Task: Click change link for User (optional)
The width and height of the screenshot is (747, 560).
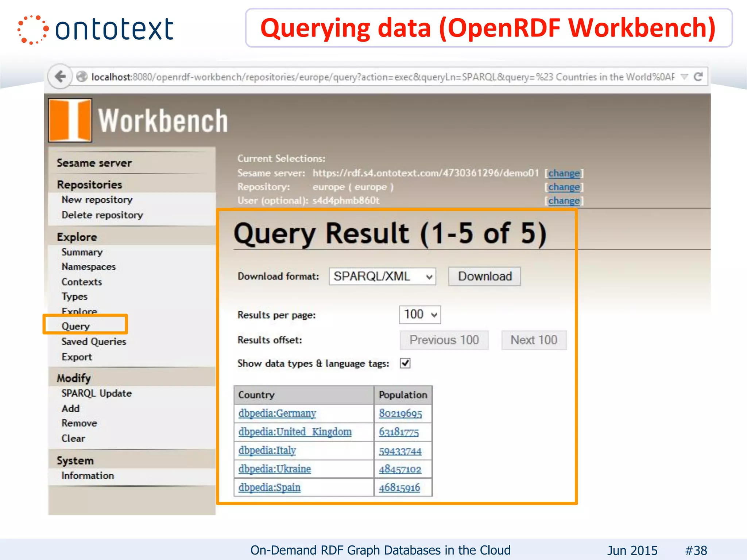Action: click(564, 201)
